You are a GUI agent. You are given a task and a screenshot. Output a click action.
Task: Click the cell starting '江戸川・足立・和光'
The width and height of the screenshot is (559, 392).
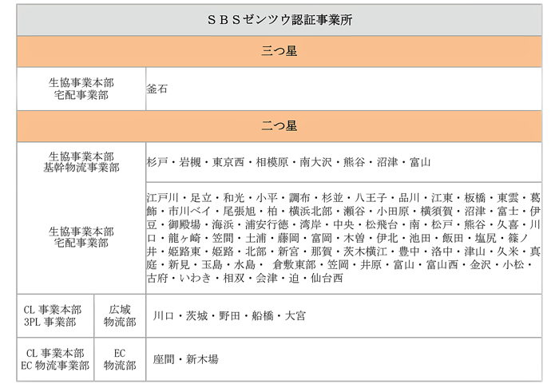pyautogui.click(x=343, y=238)
